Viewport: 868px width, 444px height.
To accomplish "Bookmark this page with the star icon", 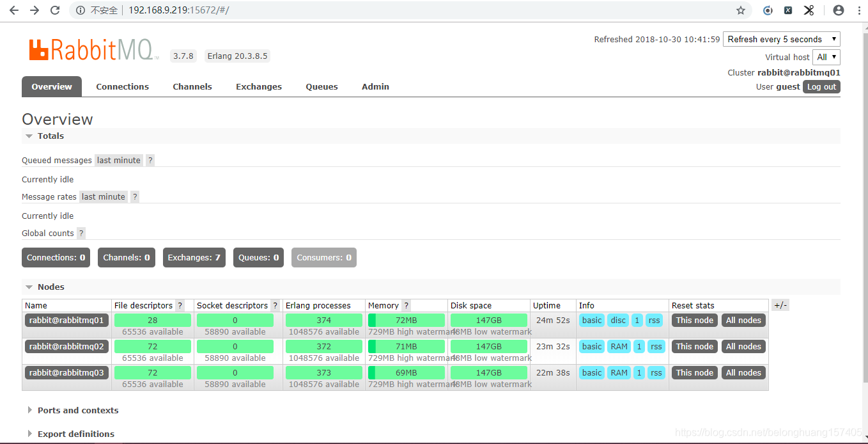I will [x=741, y=10].
